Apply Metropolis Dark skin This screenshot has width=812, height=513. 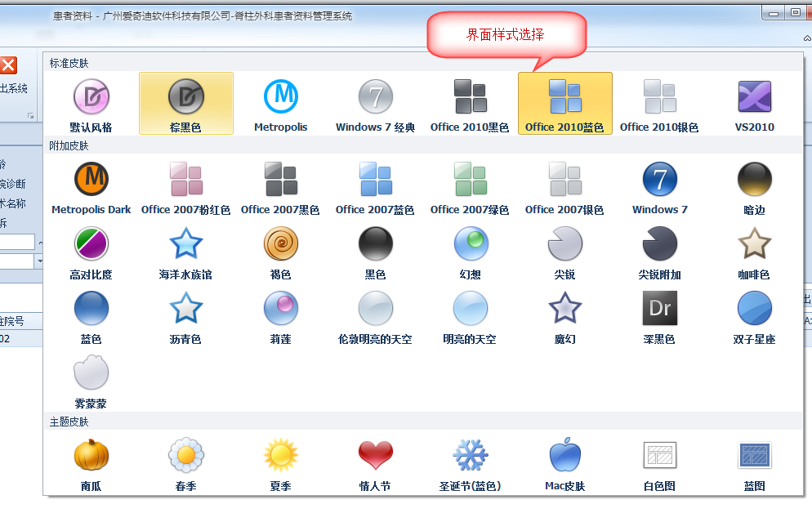pyautogui.click(x=91, y=188)
